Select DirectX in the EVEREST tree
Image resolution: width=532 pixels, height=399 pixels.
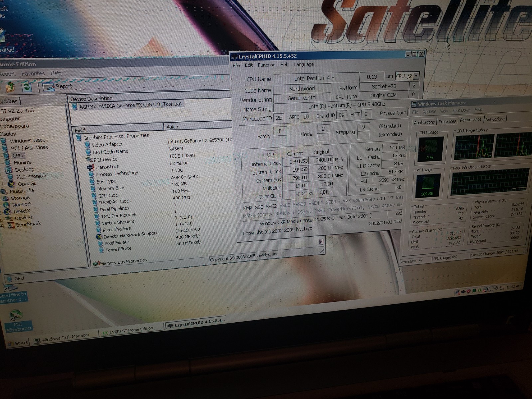[x=22, y=211]
